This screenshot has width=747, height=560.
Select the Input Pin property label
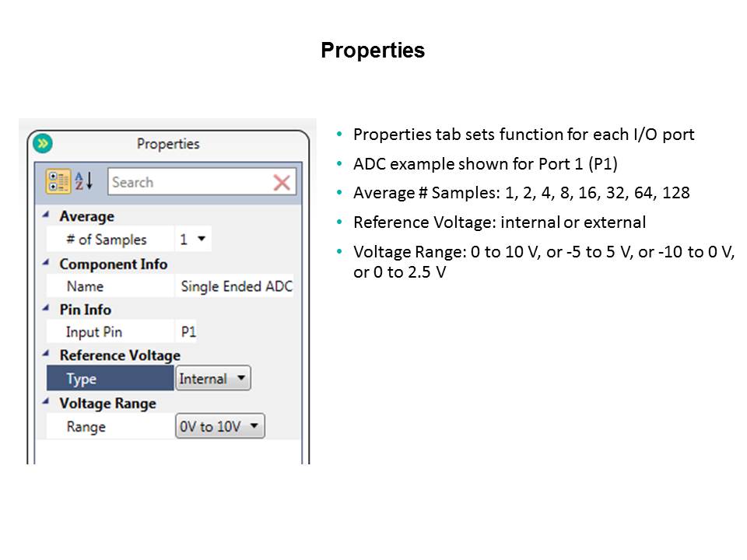pos(93,332)
